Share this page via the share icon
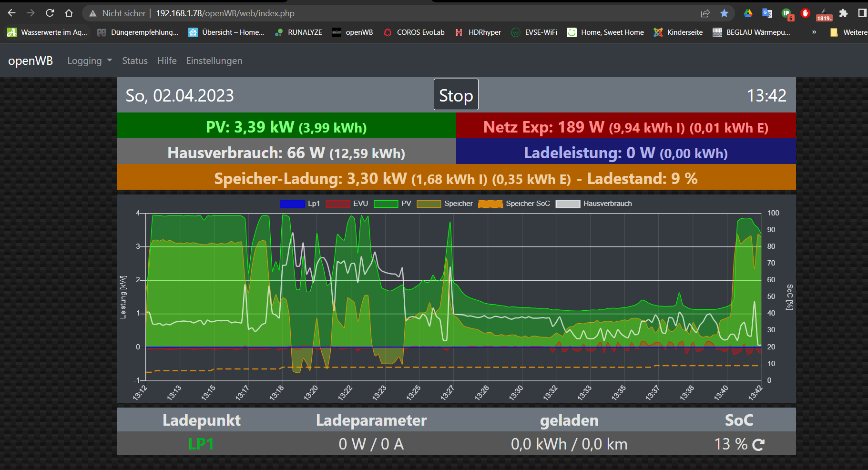 pos(705,13)
